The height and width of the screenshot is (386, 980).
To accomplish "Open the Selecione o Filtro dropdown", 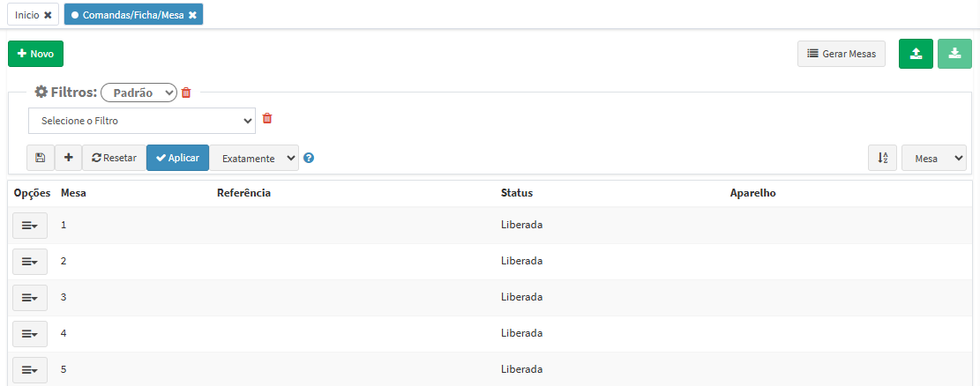I will pyautogui.click(x=142, y=121).
